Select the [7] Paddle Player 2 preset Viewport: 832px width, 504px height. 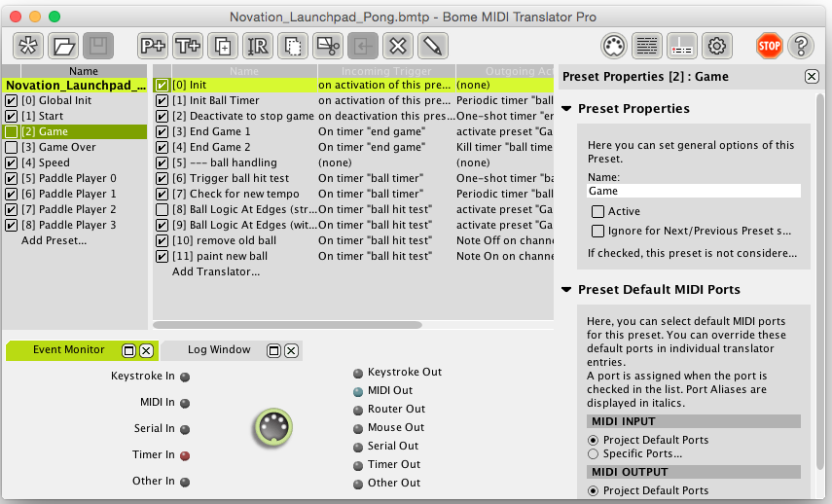pyautogui.click(x=75, y=209)
